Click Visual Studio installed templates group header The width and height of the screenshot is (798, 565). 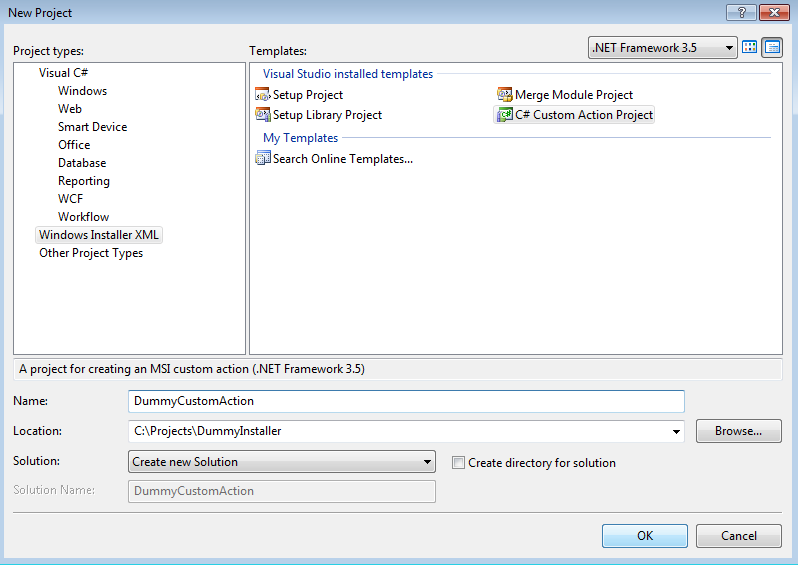pos(348,74)
